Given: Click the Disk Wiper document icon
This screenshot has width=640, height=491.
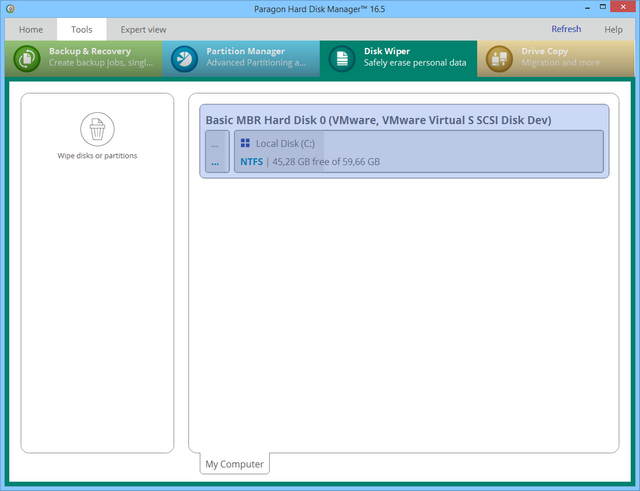Looking at the screenshot, I should coord(341,59).
